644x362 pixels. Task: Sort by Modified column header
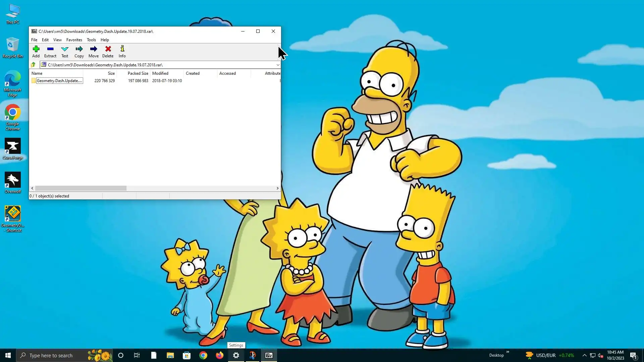click(x=160, y=73)
